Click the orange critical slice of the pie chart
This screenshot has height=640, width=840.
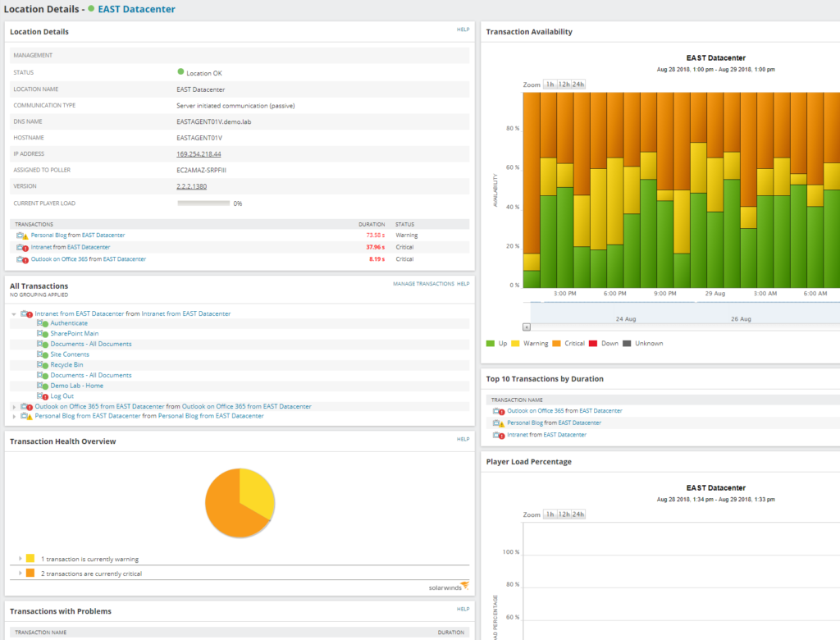228,510
